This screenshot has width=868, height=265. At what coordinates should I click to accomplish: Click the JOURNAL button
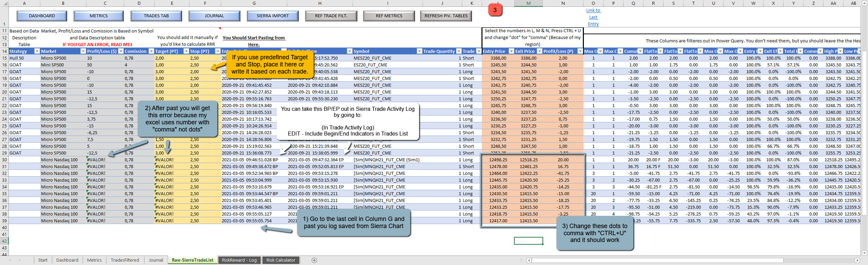coord(214,16)
